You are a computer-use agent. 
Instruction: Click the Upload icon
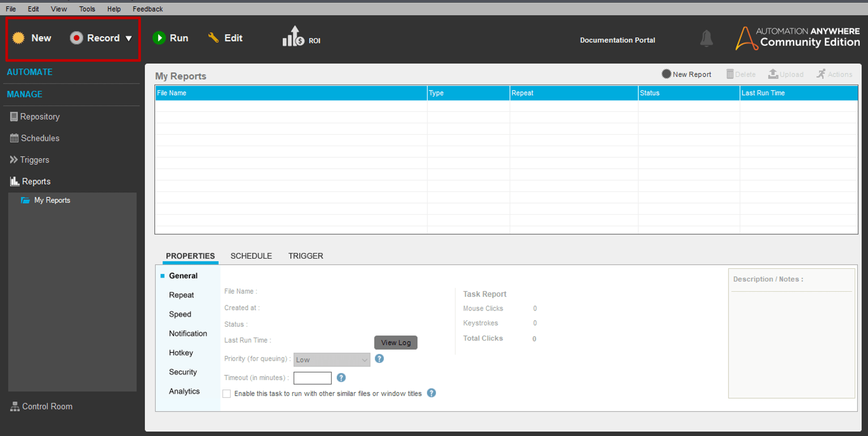(x=786, y=74)
